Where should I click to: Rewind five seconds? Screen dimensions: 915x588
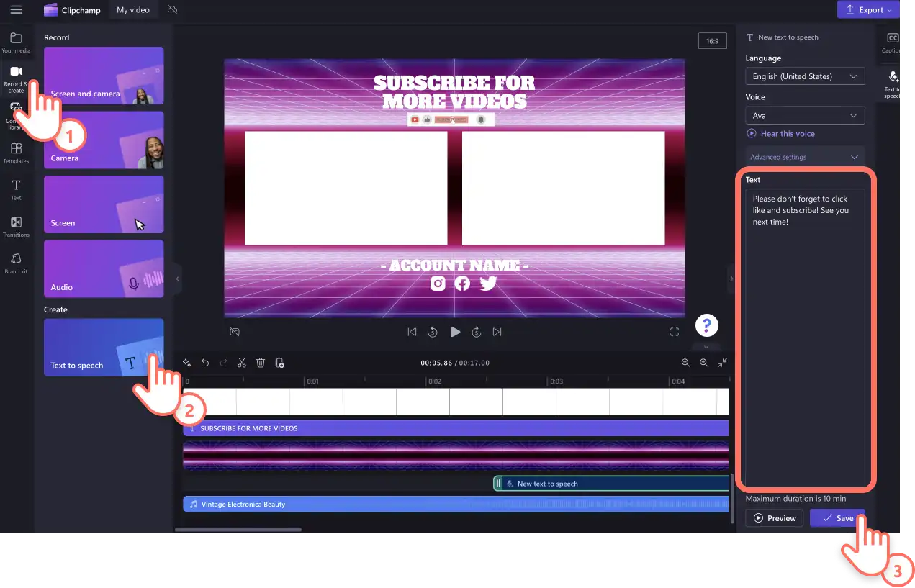click(x=433, y=332)
